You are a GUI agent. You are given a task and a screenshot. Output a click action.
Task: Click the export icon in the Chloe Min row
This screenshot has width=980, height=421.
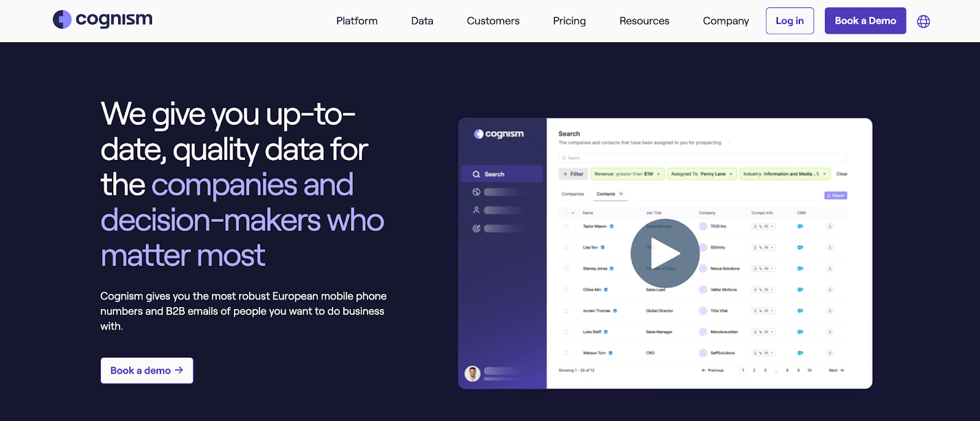[830, 290]
